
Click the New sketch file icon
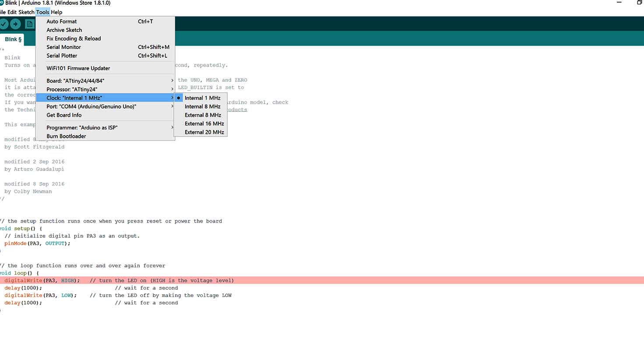pos(29,24)
